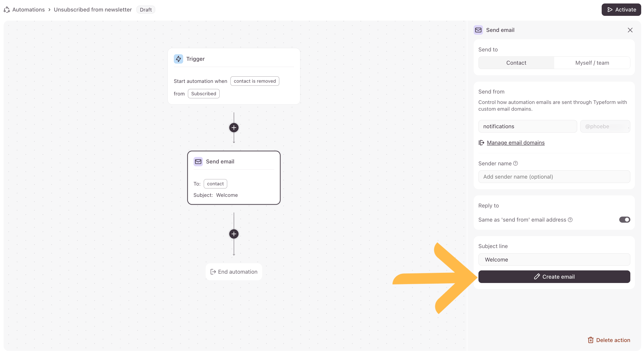Toggle same as 'send from' reply address

(x=624, y=220)
